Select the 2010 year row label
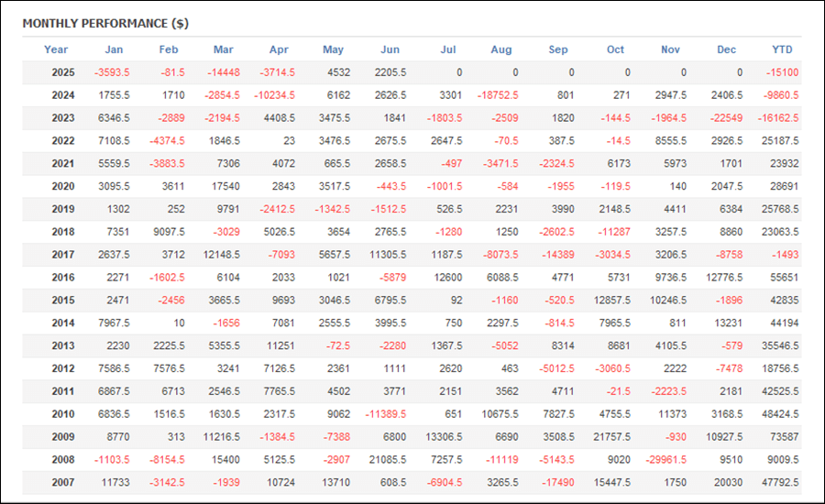This screenshot has width=825, height=504. coord(63,414)
